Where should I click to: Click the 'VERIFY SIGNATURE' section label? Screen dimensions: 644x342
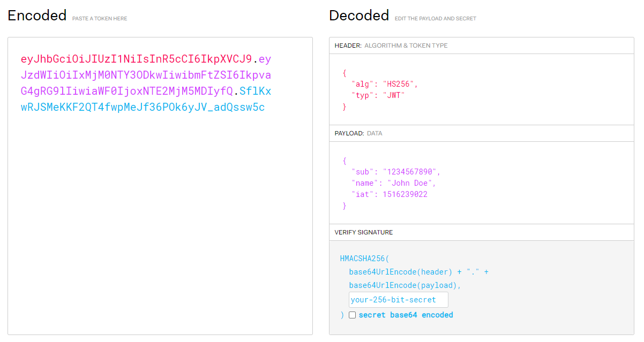point(364,232)
